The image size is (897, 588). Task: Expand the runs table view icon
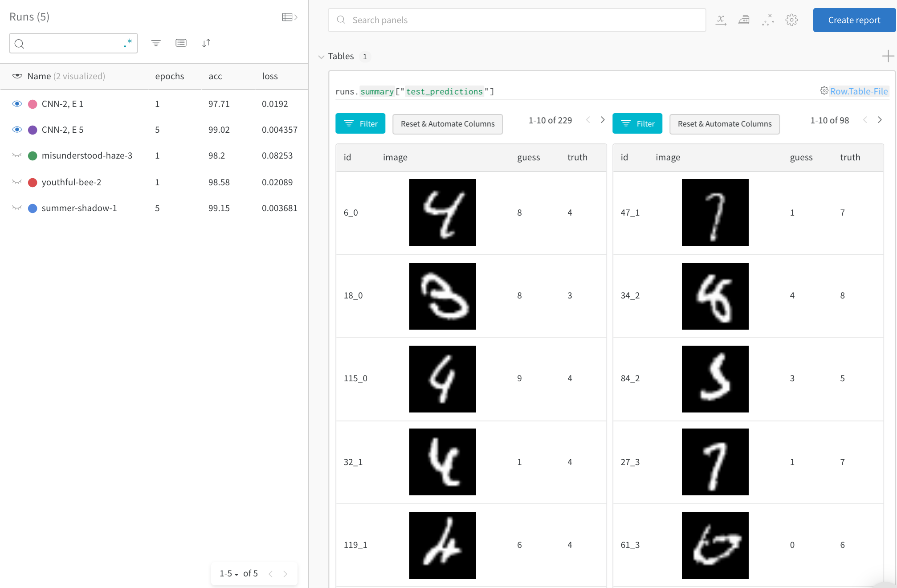pos(289,17)
